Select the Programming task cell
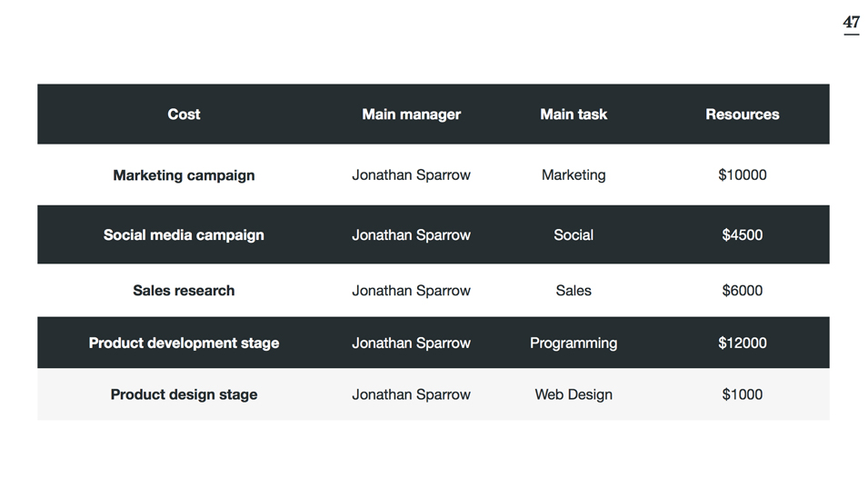The height and width of the screenshot is (488, 868). pyautogui.click(x=574, y=343)
